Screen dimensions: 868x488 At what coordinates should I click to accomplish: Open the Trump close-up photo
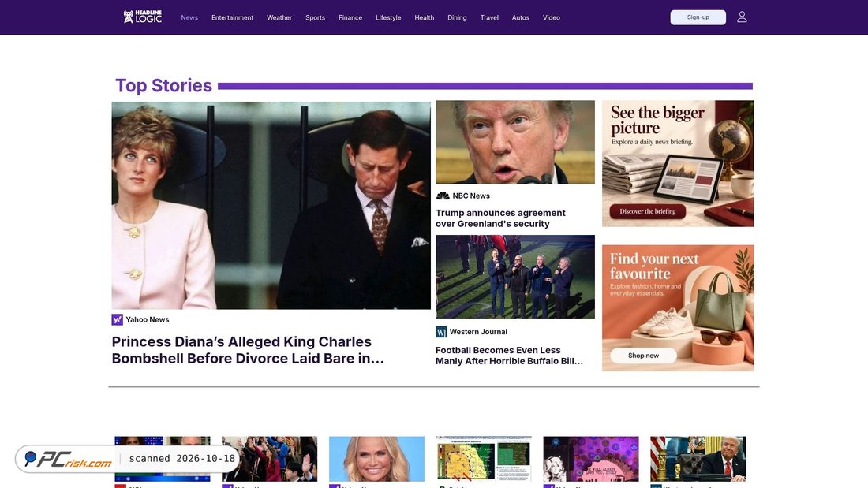click(515, 142)
